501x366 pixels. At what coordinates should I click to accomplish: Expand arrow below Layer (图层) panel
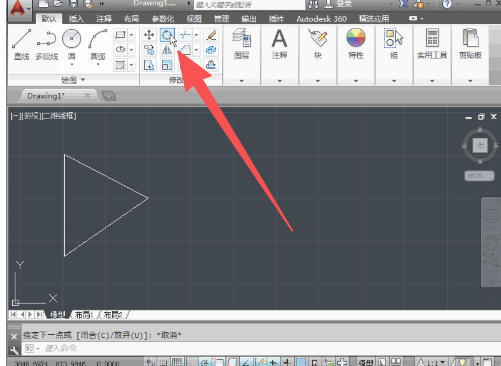click(242, 81)
